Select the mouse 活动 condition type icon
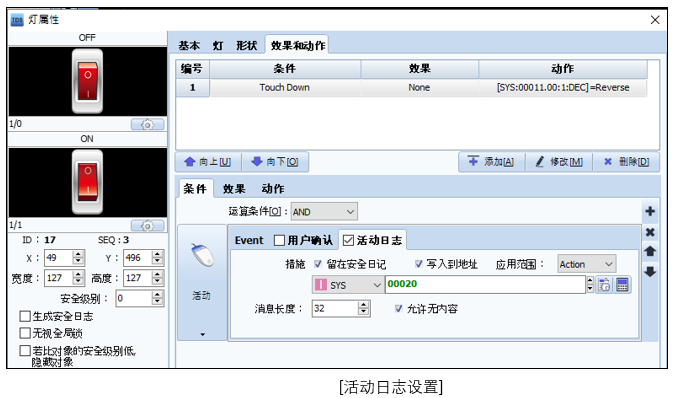This screenshot has width=675, height=398. pyautogui.click(x=201, y=256)
